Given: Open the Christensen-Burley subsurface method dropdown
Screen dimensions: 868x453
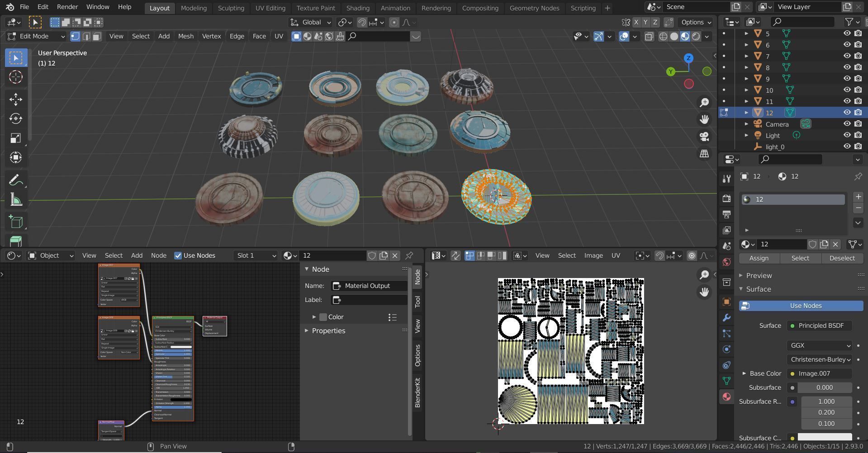Looking at the screenshot, I should [x=819, y=359].
